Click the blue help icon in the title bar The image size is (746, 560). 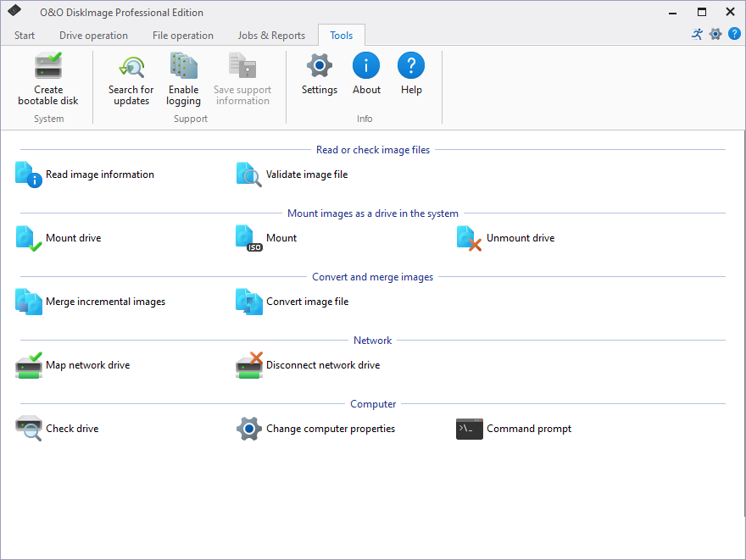pyautogui.click(x=734, y=34)
